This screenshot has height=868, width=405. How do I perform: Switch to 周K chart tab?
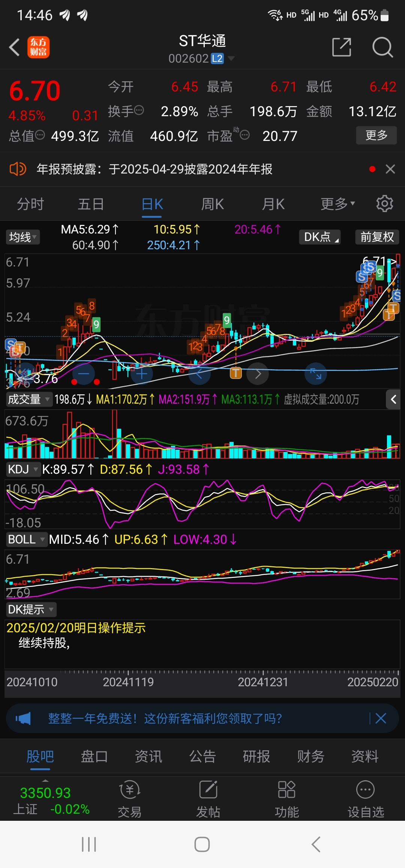(213, 204)
